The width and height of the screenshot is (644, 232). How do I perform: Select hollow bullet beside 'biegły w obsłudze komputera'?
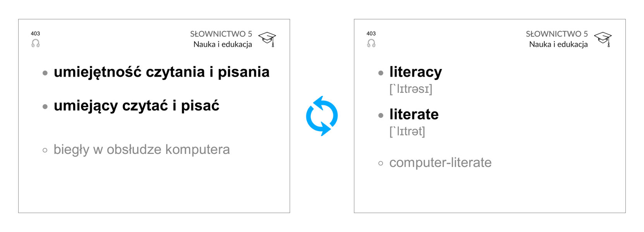coord(45,150)
